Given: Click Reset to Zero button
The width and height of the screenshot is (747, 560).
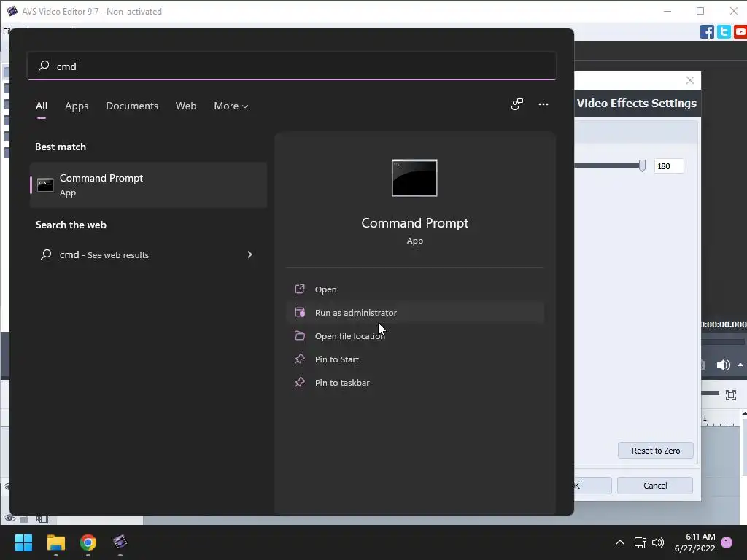Looking at the screenshot, I should pos(656,451).
